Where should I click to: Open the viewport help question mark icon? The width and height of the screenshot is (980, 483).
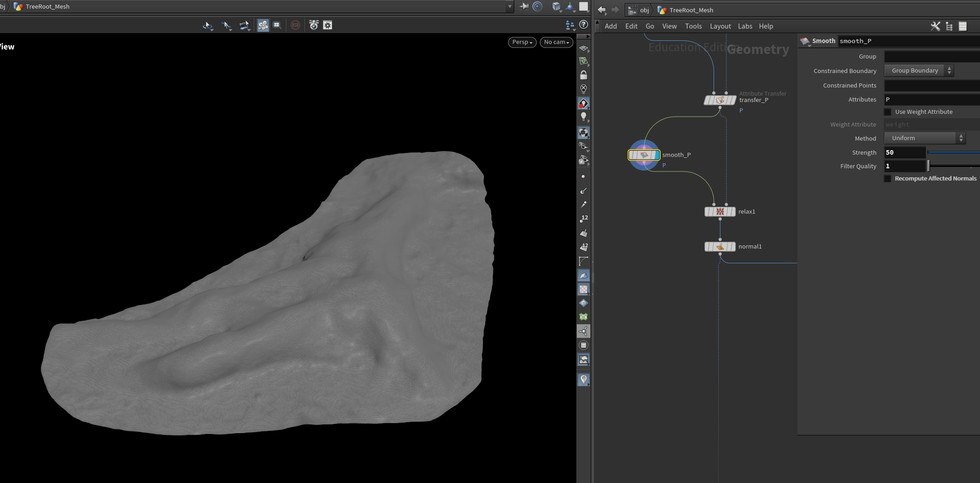[x=584, y=24]
